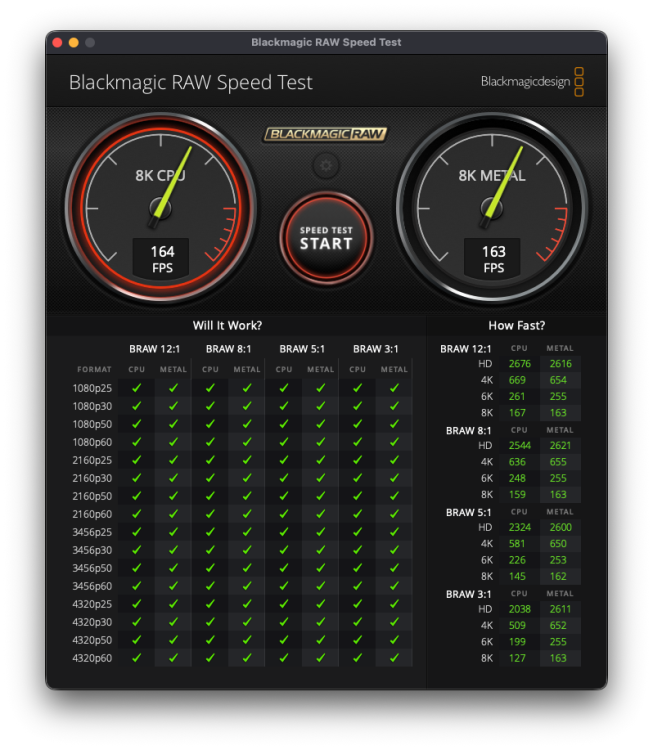The height and width of the screenshot is (750, 653).
Task: Click 2160p50 BRAW 8:1 METAL checkmark
Action: tap(247, 496)
